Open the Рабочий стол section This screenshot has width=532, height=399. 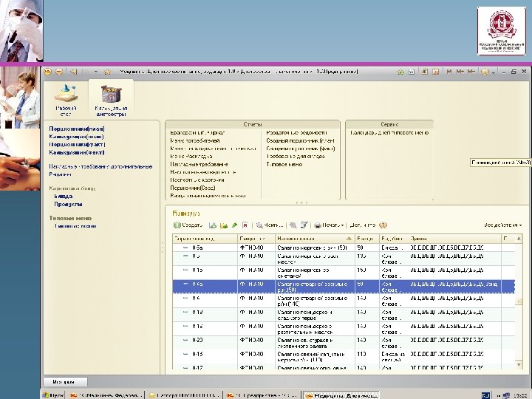click(66, 100)
